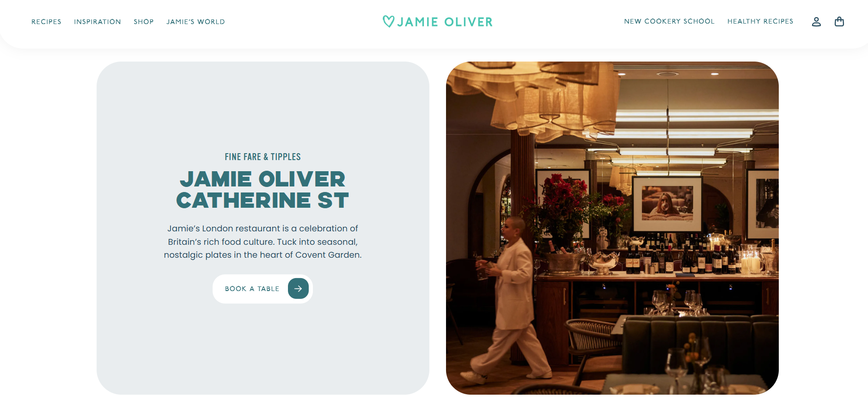This screenshot has height=397, width=868.
Task: Click the red flowers in the photo
Action: tap(566, 191)
